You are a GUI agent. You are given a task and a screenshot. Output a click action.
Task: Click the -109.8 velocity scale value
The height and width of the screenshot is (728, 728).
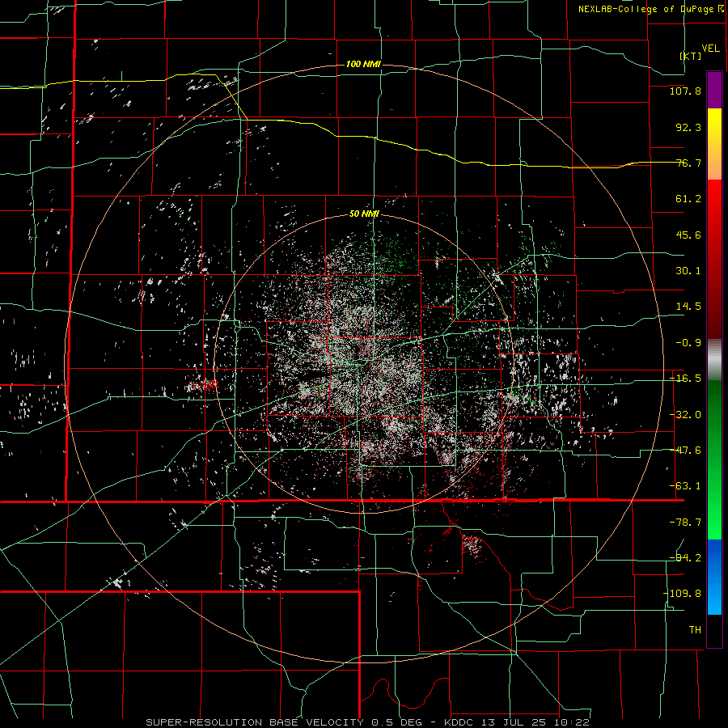coord(682,594)
